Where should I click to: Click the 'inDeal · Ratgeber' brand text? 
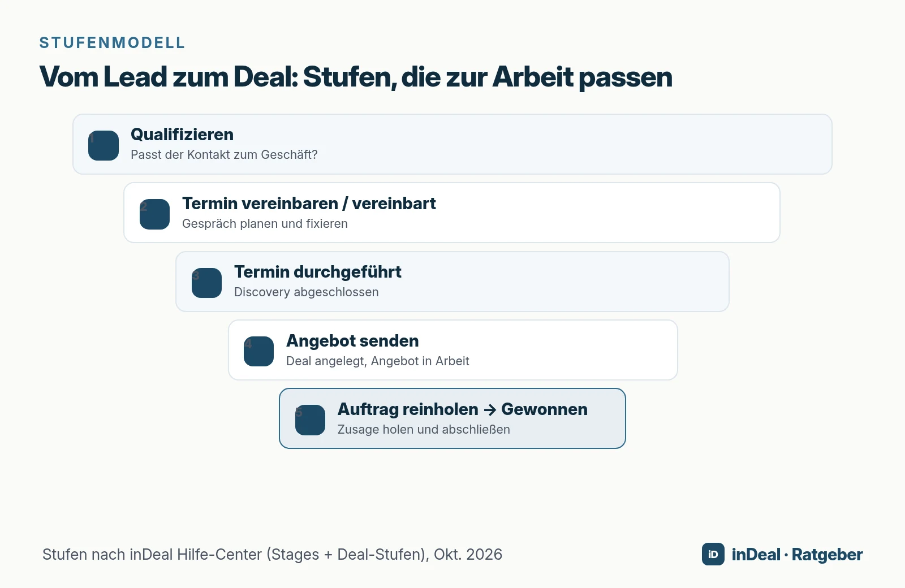(x=797, y=555)
